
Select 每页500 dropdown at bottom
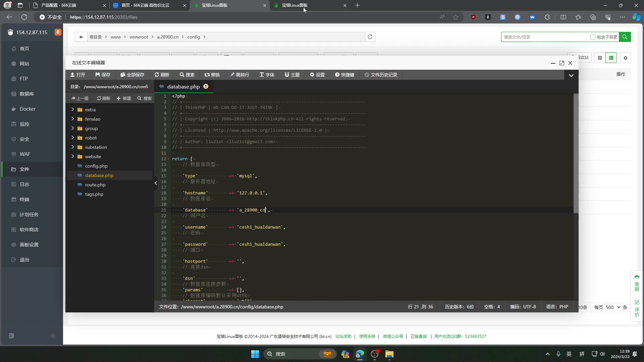coord(612,307)
